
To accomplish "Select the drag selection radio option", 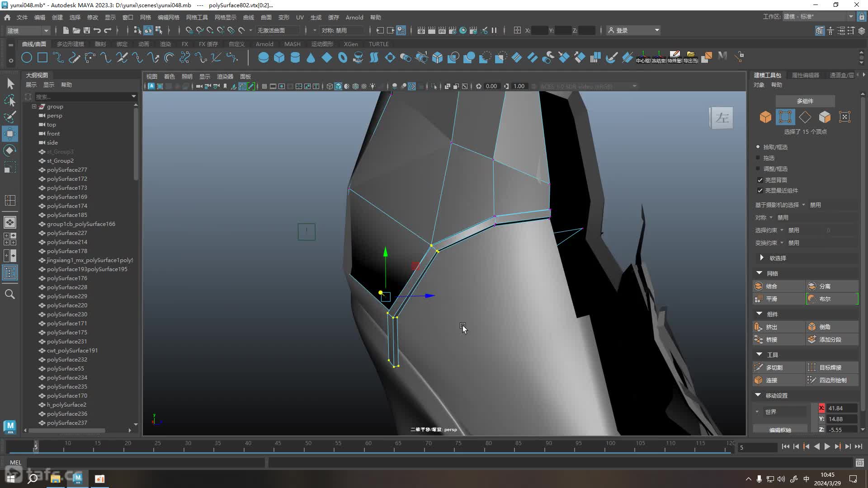I will pos(758,158).
